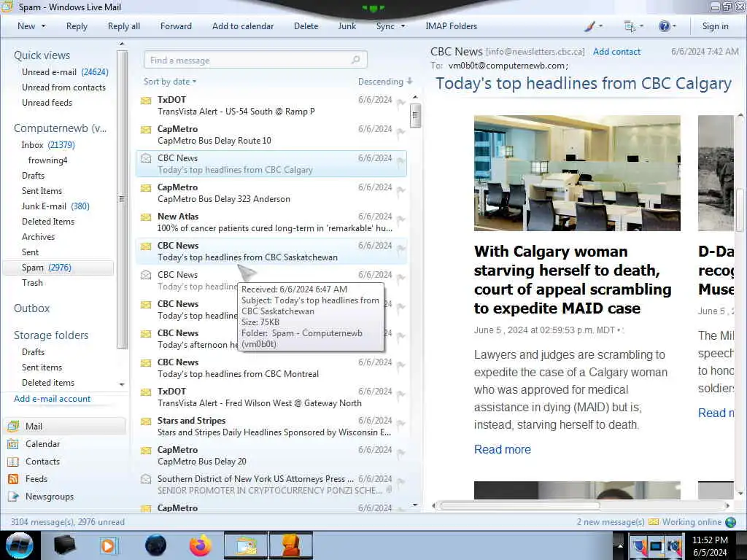The width and height of the screenshot is (747, 560).
Task: Click Add e-mail account link
Action: click(52, 399)
